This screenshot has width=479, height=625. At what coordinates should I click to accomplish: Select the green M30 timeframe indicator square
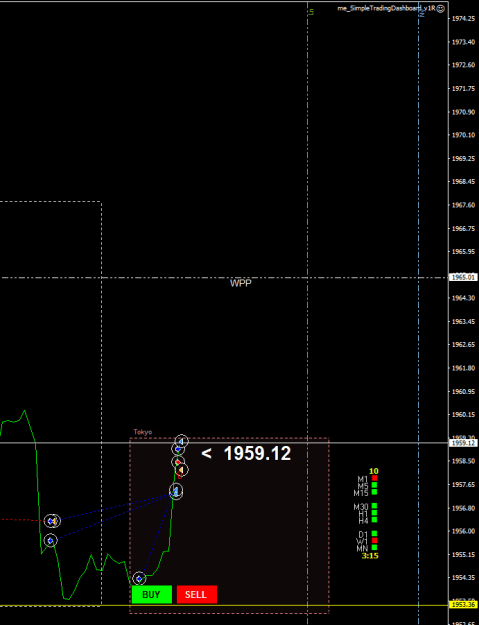(374, 506)
